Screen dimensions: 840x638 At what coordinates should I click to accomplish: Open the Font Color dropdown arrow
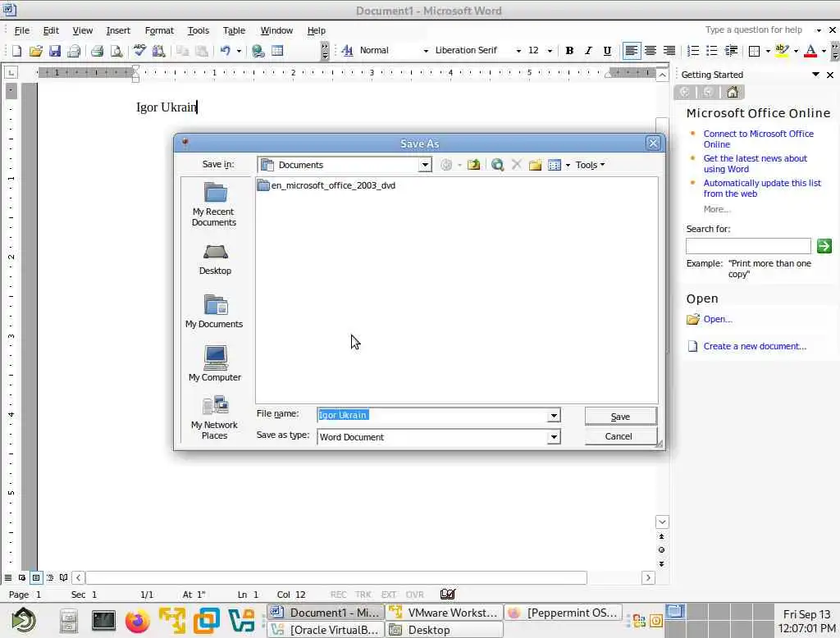pyautogui.click(x=824, y=52)
